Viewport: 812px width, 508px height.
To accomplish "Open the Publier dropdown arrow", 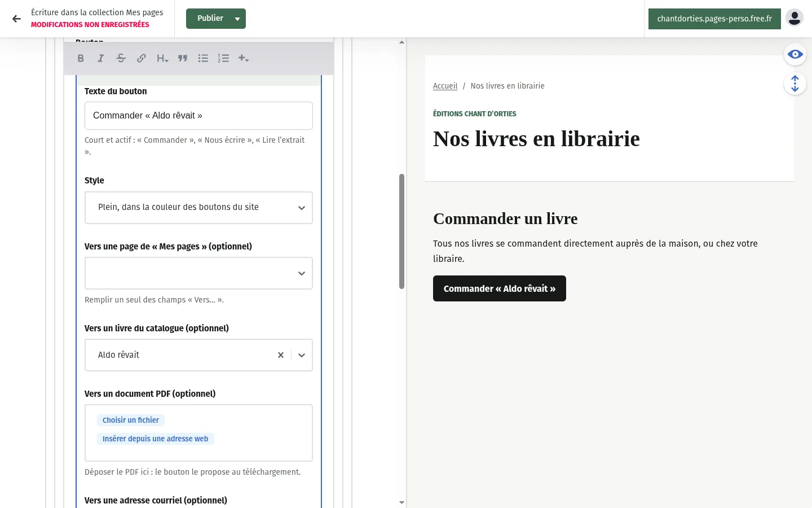I will point(237,19).
